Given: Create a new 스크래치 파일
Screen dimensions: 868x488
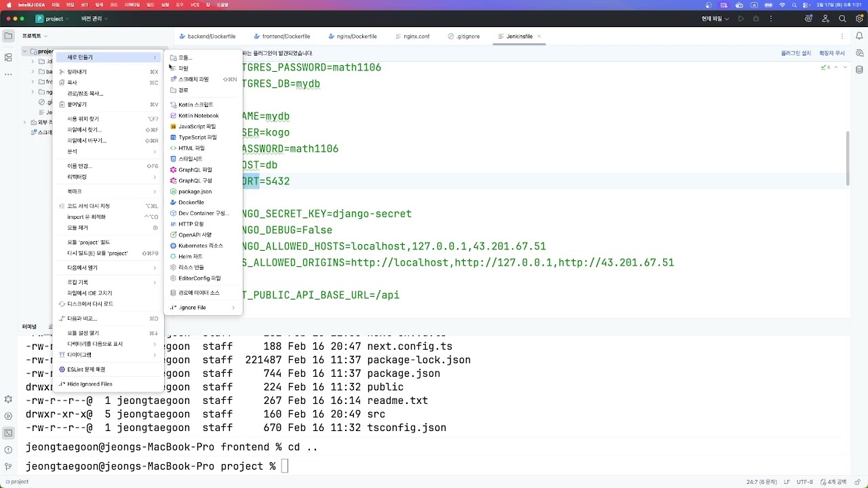Looking at the screenshot, I should (x=203, y=79).
